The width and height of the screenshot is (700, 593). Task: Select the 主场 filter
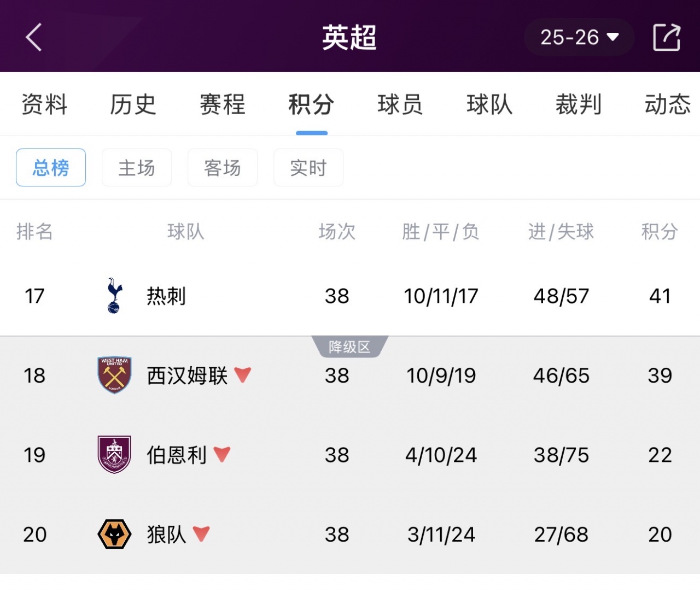[137, 167]
